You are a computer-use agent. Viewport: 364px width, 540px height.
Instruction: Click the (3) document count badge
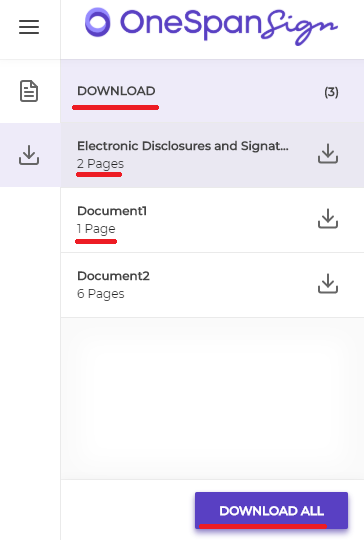pos(331,92)
